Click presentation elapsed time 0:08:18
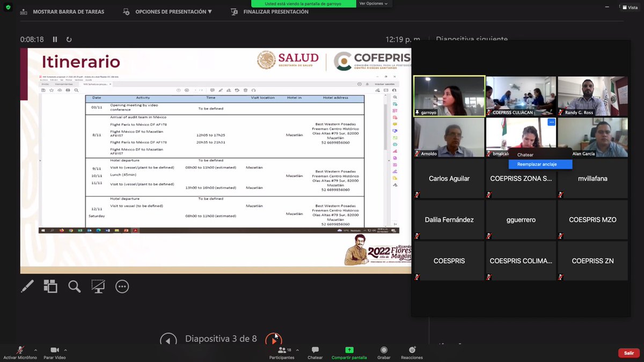644x362 pixels. [x=32, y=40]
